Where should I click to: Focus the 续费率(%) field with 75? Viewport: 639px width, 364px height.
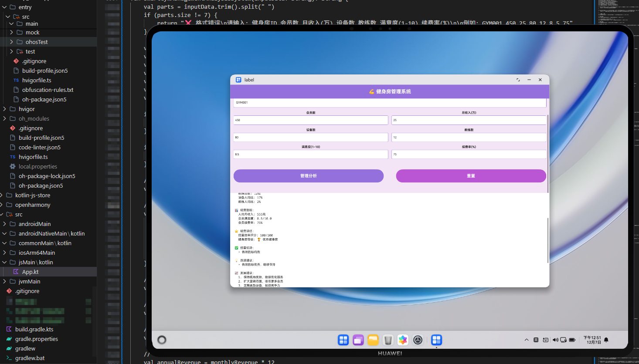[x=469, y=154]
